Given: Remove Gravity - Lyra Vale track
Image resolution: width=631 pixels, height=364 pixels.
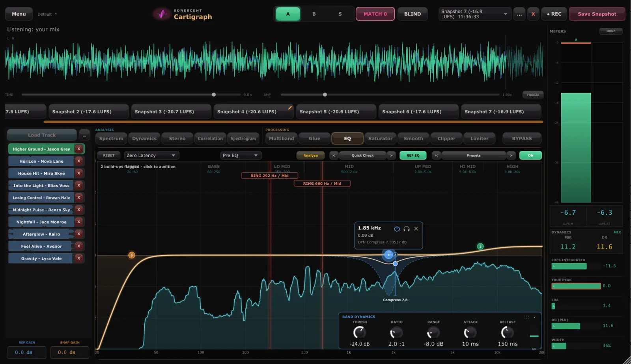Looking at the screenshot, I should pos(79,258).
